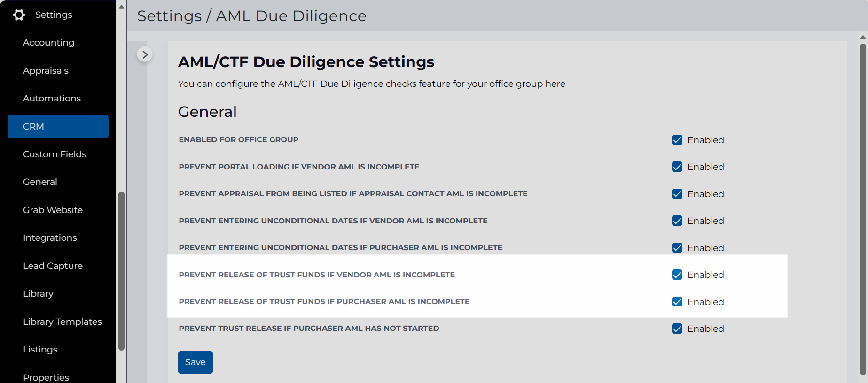Toggle Prevent Appraisal From Being Listed checkbox
Viewport: 868px width, 383px height.
coord(677,194)
